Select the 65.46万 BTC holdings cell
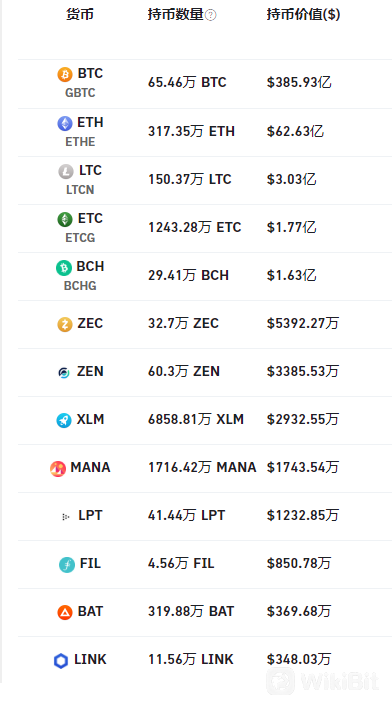This screenshot has width=392, height=710. [x=187, y=83]
